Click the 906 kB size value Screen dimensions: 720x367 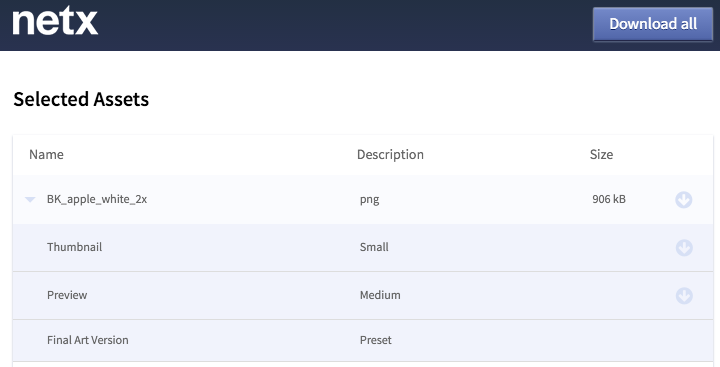pos(609,199)
